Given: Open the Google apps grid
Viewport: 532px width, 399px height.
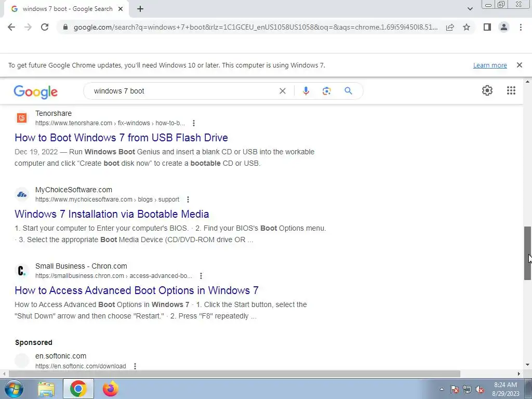Looking at the screenshot, I should 511,90.
